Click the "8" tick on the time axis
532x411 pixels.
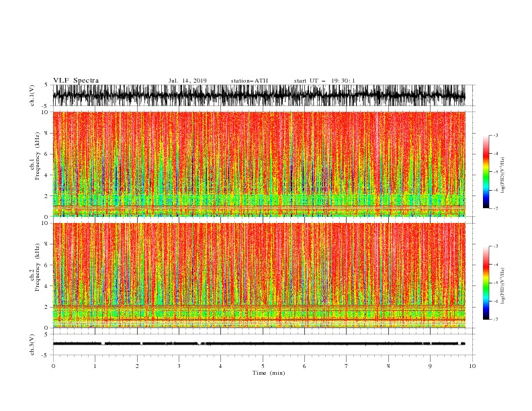click(x=388, y=366)
